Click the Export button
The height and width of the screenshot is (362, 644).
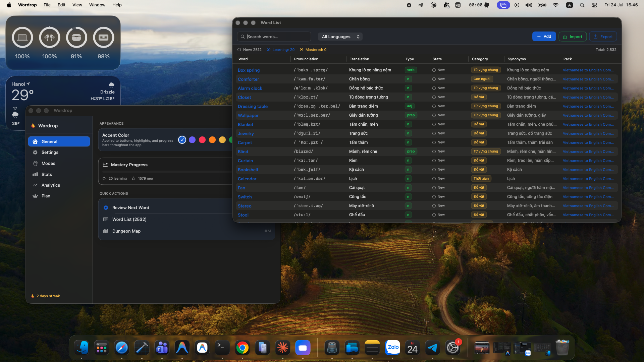click(x=603, y=37)
